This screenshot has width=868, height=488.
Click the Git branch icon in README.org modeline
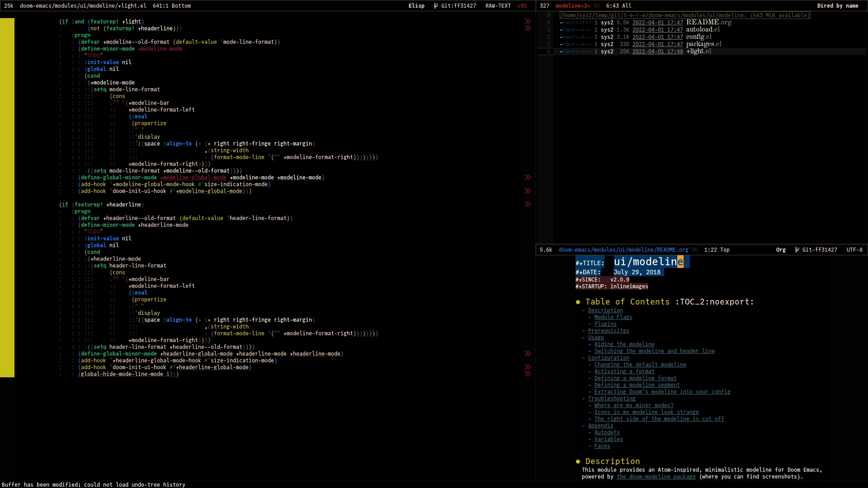point(797,250)
